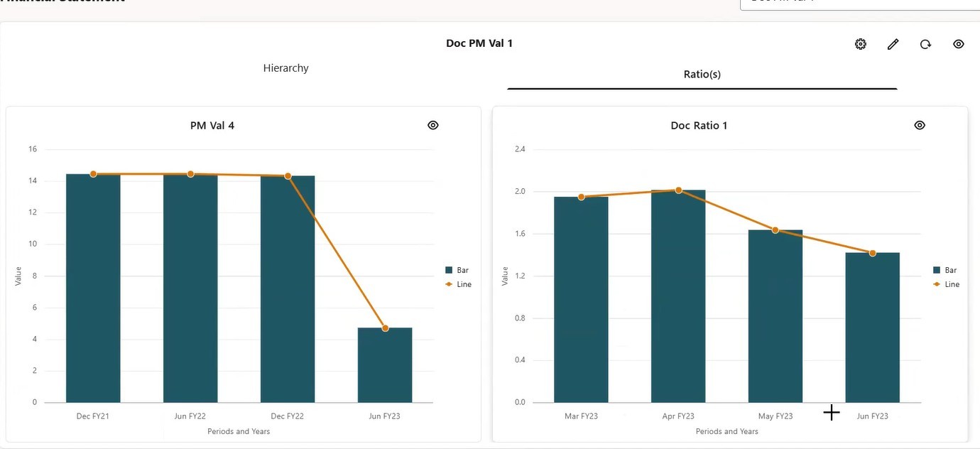This screenshot has width=980, height=449.
Task: Open the settings gear for Doc PM Val 1
Action: 861,44
